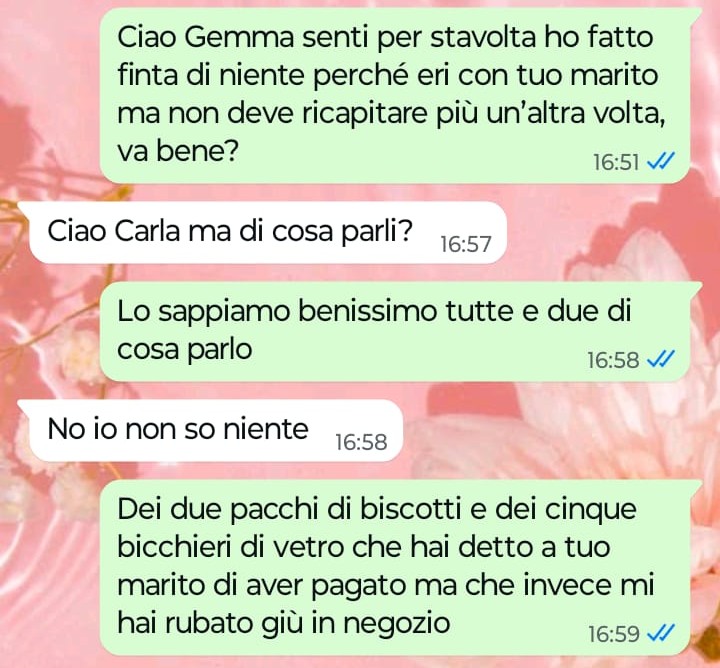The height and width of the screenshot is (668, 720).
Task: Select the 'Ciao Carla ma di cosa parli?' message
Action: [268, 232]
